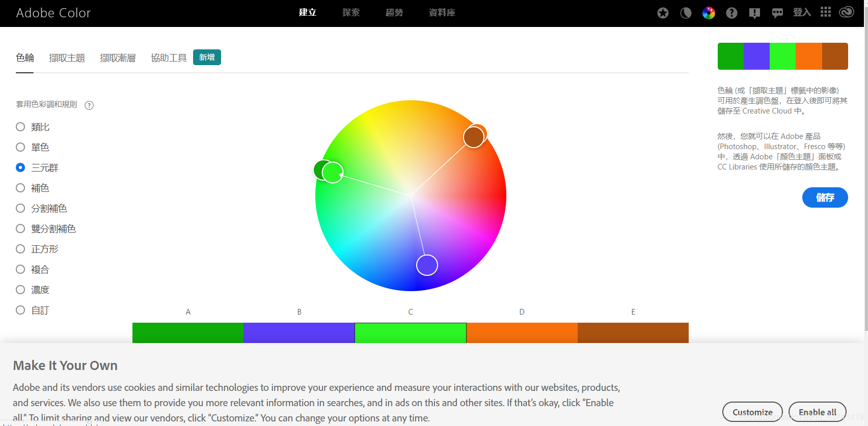The image size is (868, 426).
Task: Click the Creative Cloud icon
Action: pos(847,12)
